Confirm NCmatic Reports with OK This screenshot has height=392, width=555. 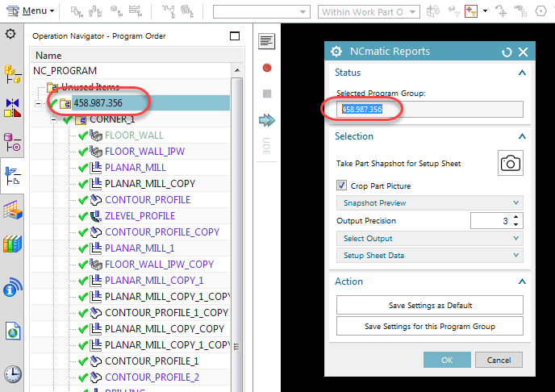(447, 360)
